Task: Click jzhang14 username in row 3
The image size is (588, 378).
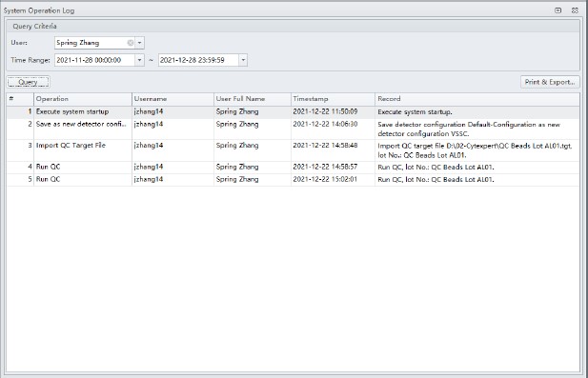Action: pos(149,146)
